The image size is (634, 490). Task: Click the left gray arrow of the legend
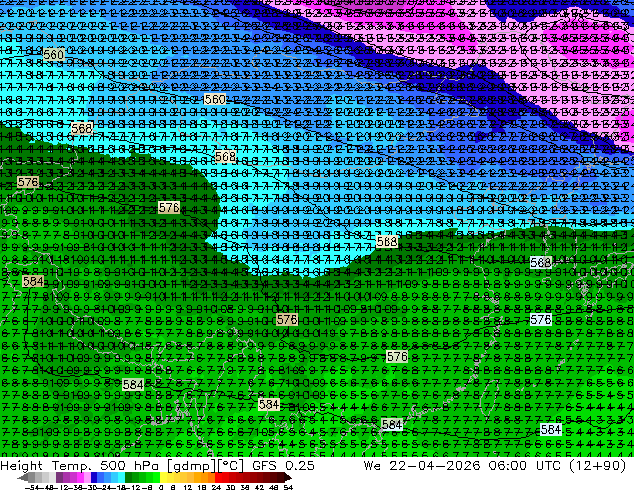tap(23, 478)
